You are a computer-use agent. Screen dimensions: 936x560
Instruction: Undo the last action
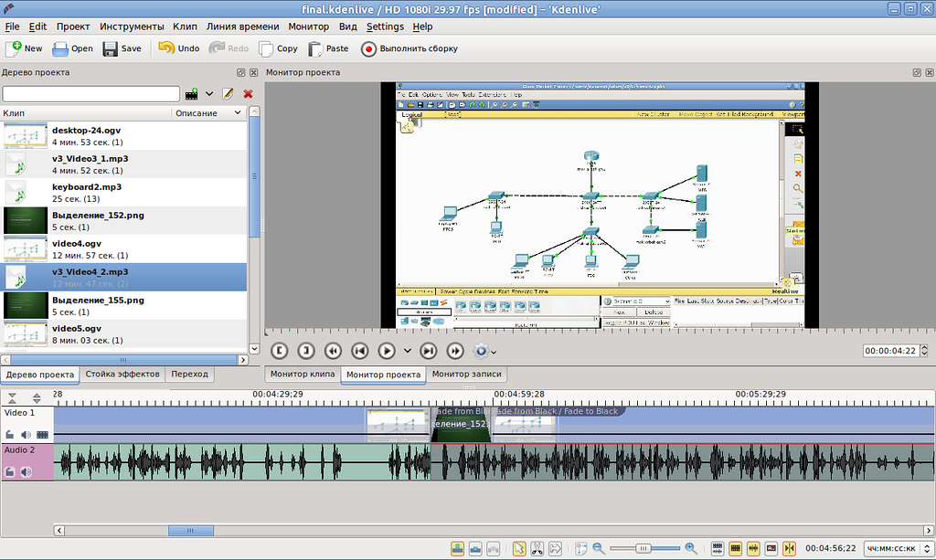click(178, 49)
